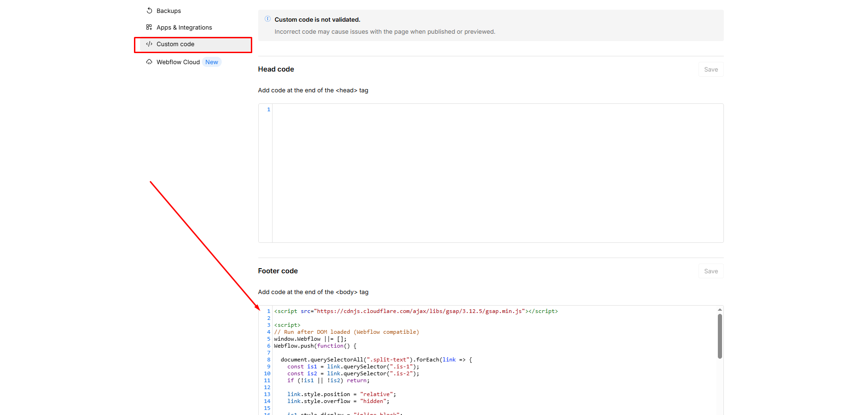
Task: Click the link.style.overflow line
Action: pyautogui.click(x=338, y=401)
